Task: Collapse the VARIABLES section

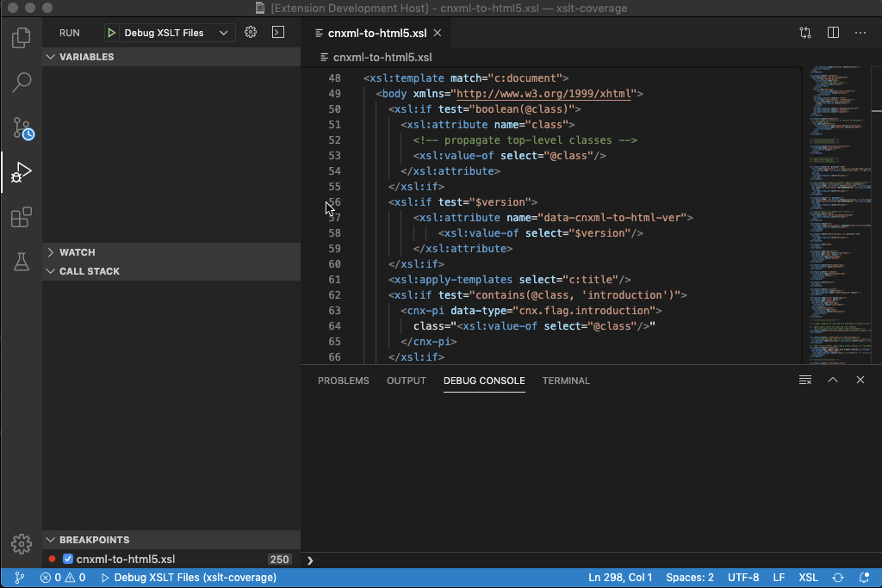Action: 51,57
